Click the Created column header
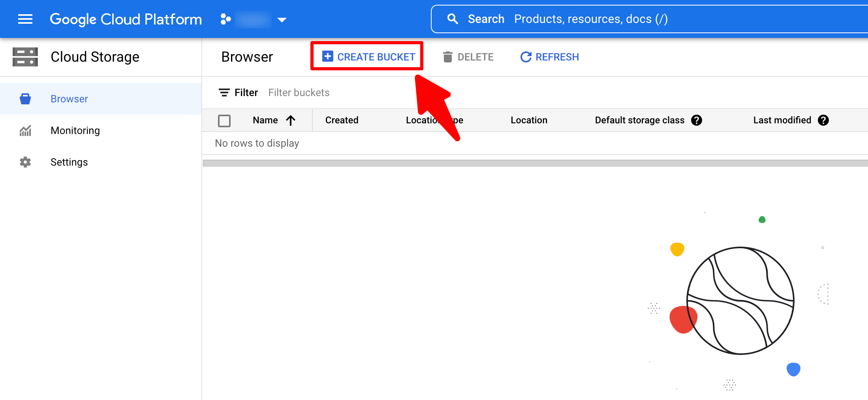 tap(342, 120)
